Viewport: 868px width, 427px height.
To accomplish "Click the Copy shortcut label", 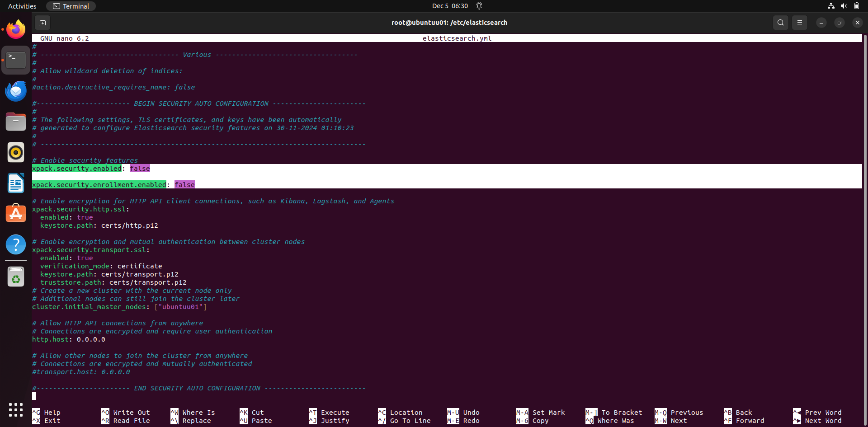I will coord(540,421).
